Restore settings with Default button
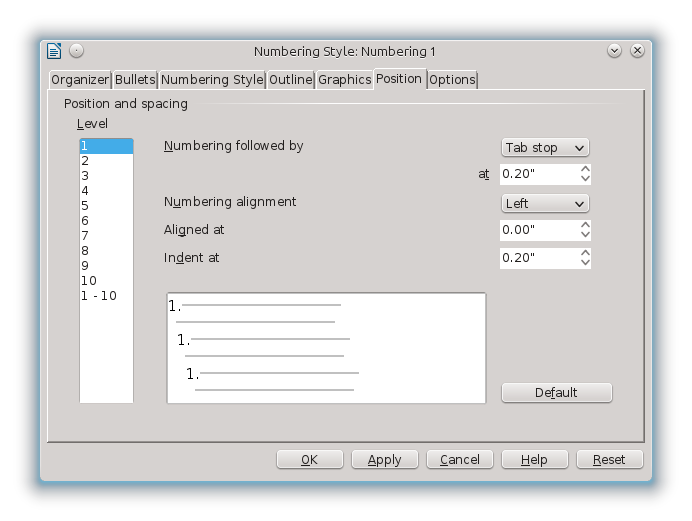692x521 pixels. [x=556, y=393]
